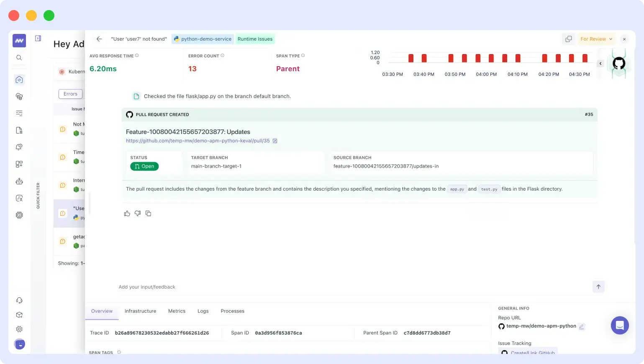Click the GitHub octocat icon on right
Screen dimensions: 644x364
[x=619, y=64]
